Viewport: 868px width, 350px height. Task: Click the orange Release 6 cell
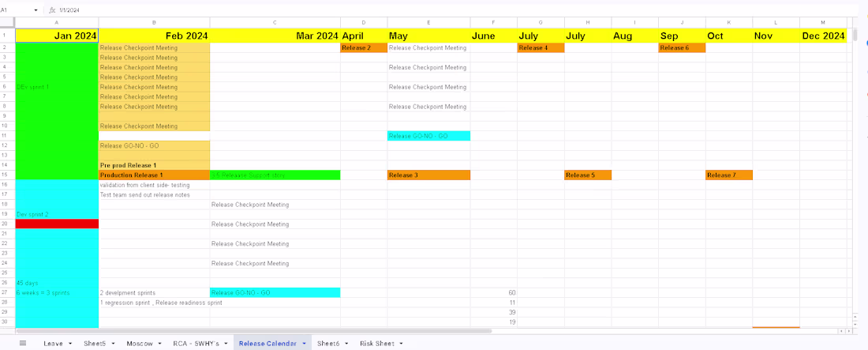(682, 47)
